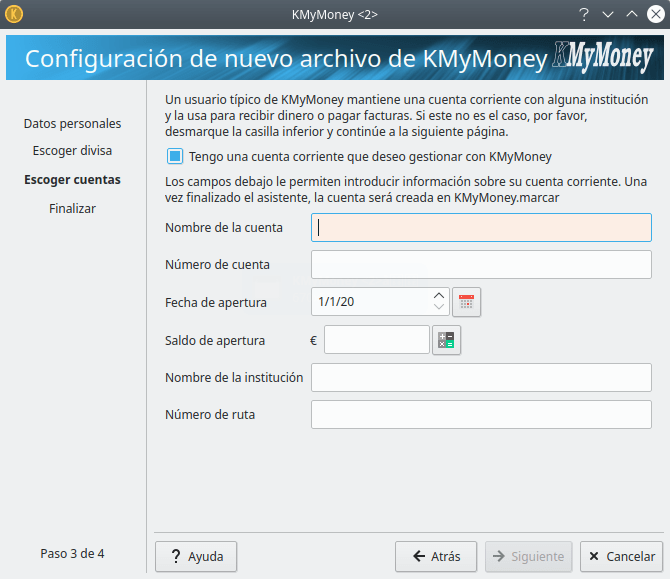Select 'Finalizar' step in sidebar
Image resolution: width=670 pixels, height=579 pixels.
(72, 209)
